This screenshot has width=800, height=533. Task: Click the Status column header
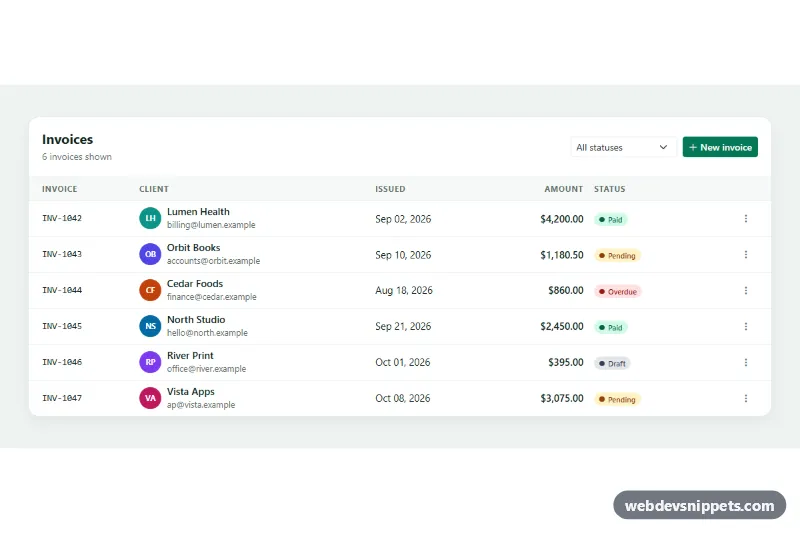click(609, 189)
